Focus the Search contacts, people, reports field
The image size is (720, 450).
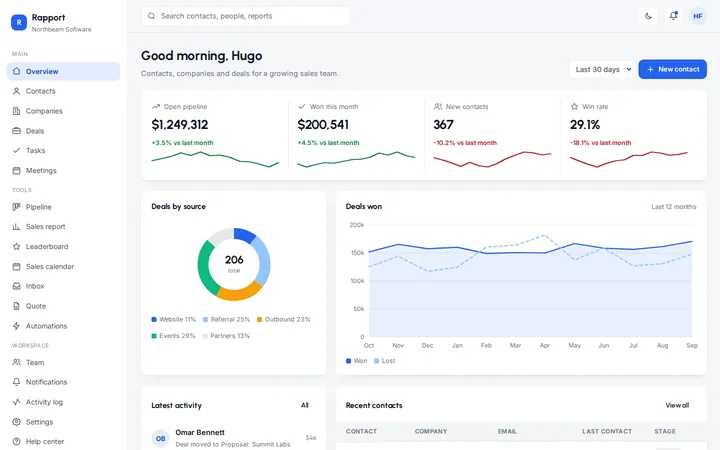246,16
